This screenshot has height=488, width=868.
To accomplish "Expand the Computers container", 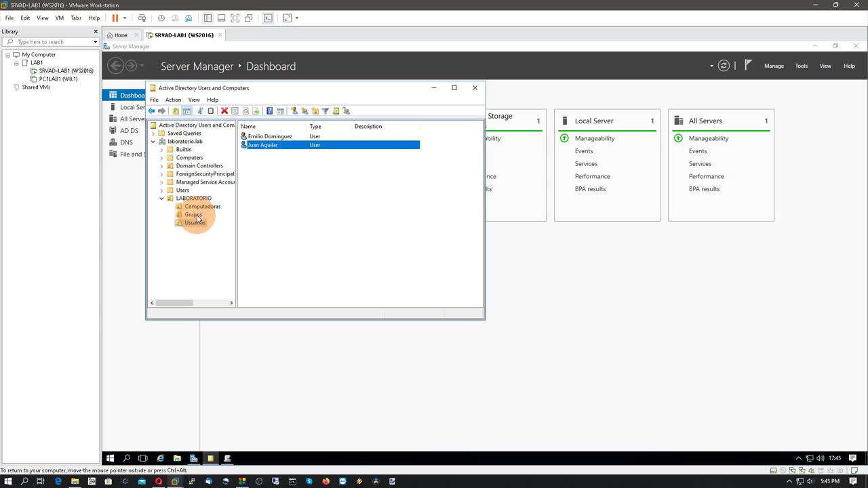I will pyautogui.click(x=161, y=158).
